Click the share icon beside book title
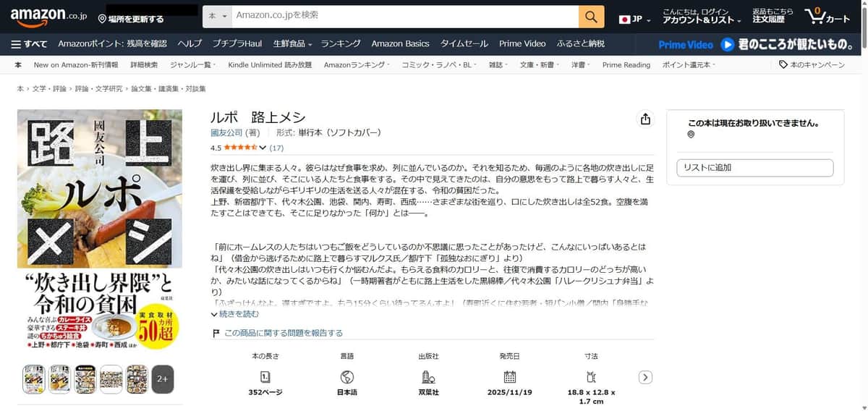 point(646,119)
